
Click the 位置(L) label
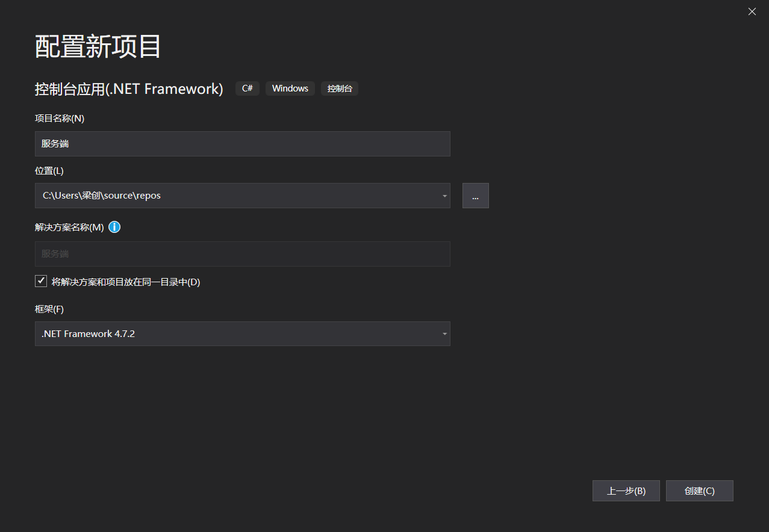(x=49, y=171)
